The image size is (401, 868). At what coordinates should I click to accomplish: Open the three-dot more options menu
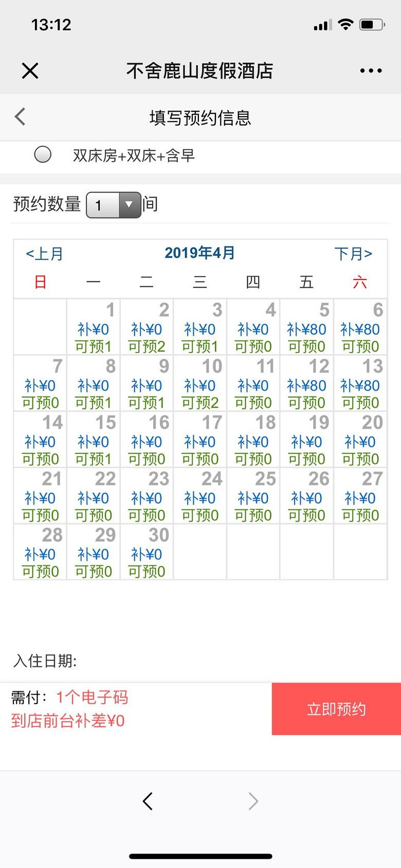pyautogui.click(x=371, y=70)
